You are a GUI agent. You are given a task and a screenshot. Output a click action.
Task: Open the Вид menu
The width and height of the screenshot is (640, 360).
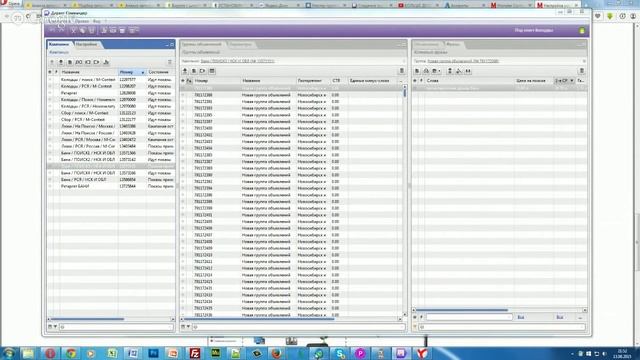click(x=96, y=21)
